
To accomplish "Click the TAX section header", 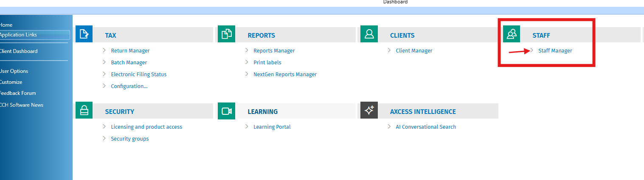I will pos(110,36).
